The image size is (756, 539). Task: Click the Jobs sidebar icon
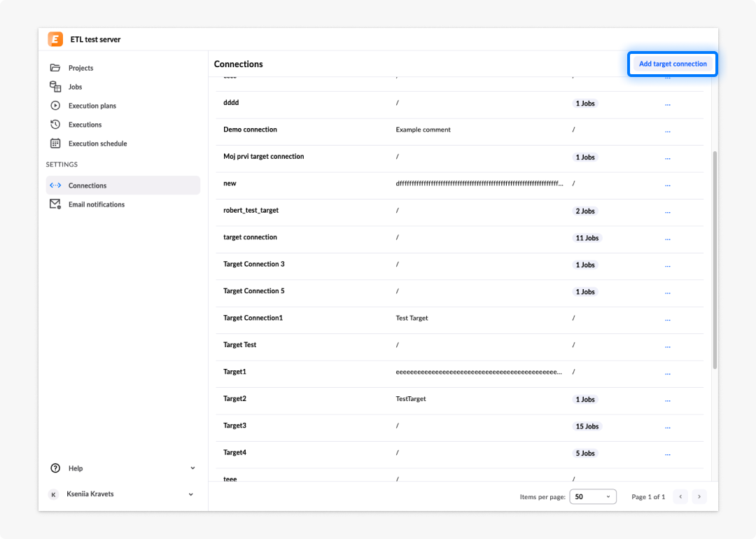pyautogui.click(x=55, y=86)
